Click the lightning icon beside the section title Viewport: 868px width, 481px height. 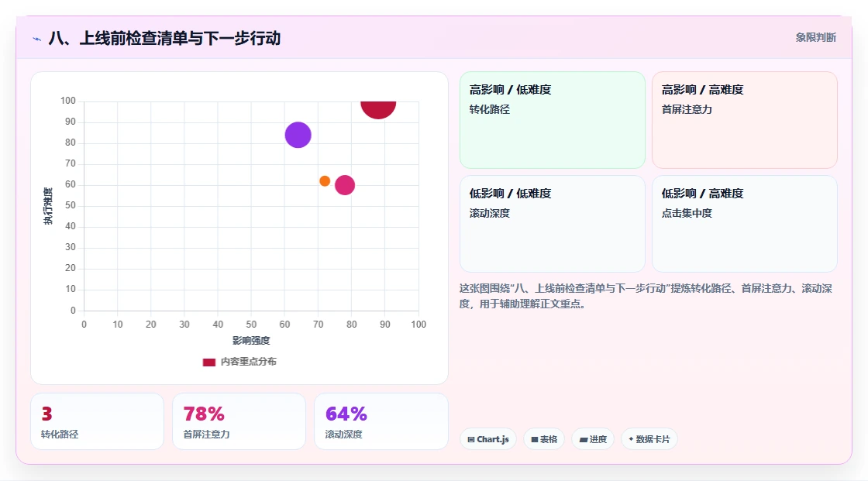click(x=37, y=39)
